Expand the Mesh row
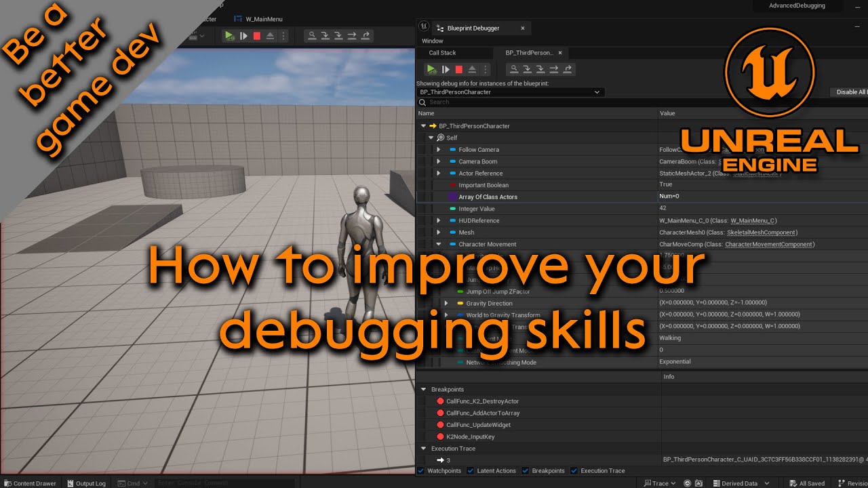Viewport: 868px width, 488px height. [438, 232]
